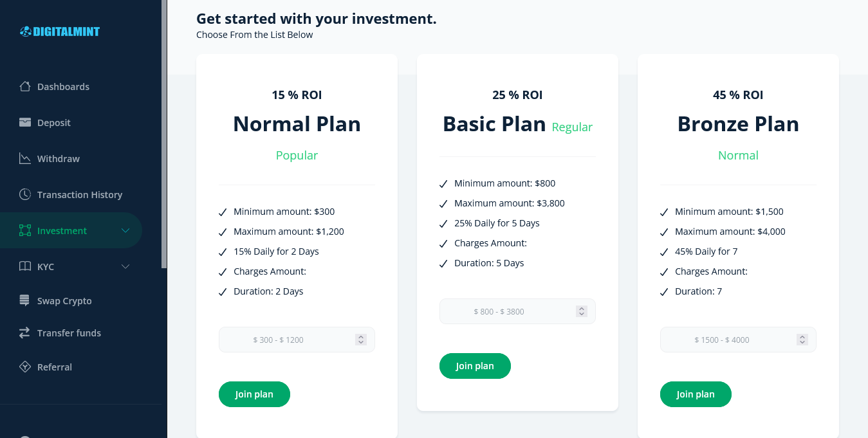Click the Referral diamond icon

(x=25, y=367)
